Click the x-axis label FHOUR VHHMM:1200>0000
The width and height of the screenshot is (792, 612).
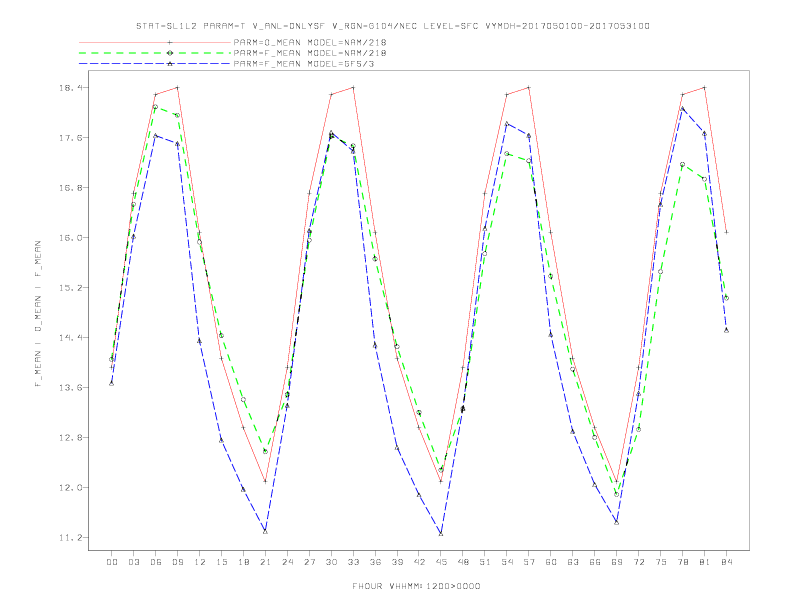(416, 586)
